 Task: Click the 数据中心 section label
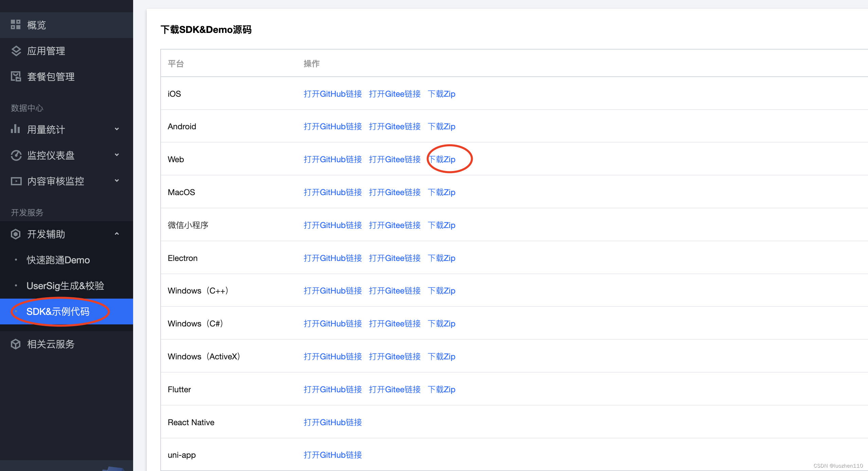27,108
